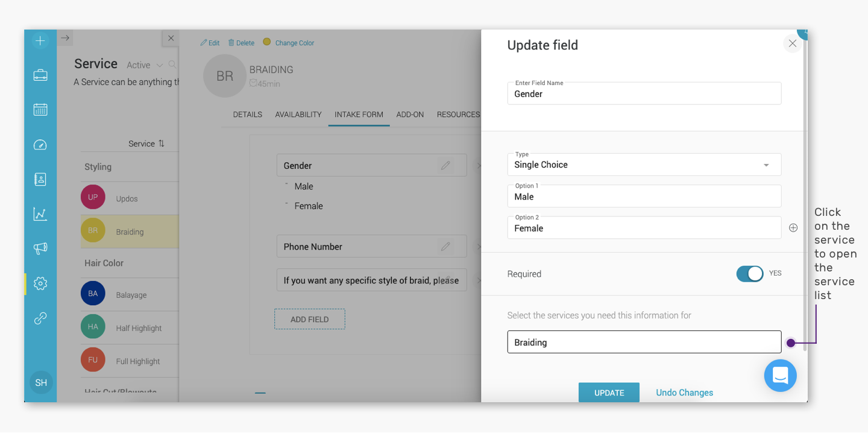The width and height of the screenshot is (868, 433).
Task: Sort the list by Service column
Action: click(x=146, y=144)
